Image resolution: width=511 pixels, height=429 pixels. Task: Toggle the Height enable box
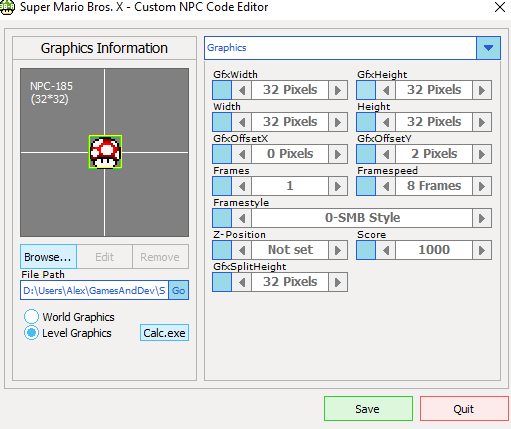tap(366, 122)
